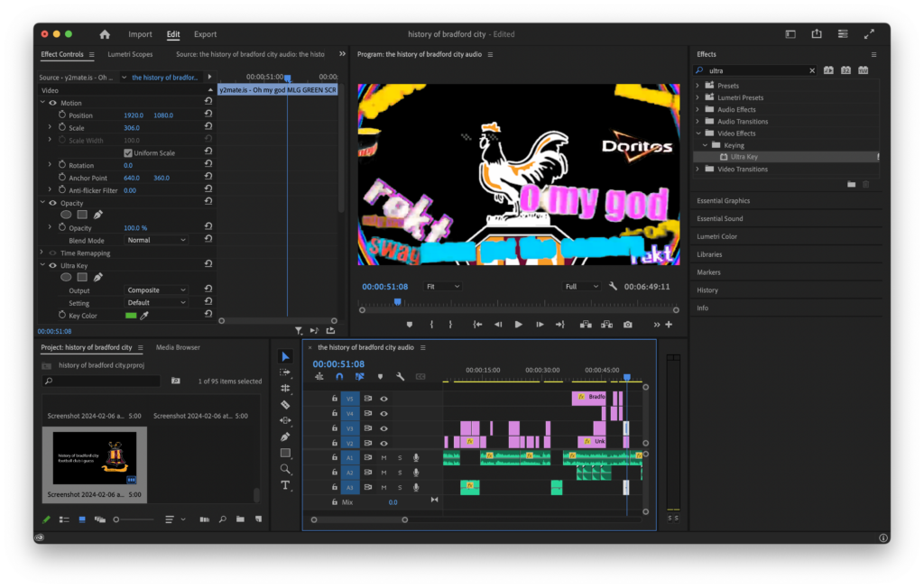Open Lumetri Scopes tab

click(x=130, y=54)
